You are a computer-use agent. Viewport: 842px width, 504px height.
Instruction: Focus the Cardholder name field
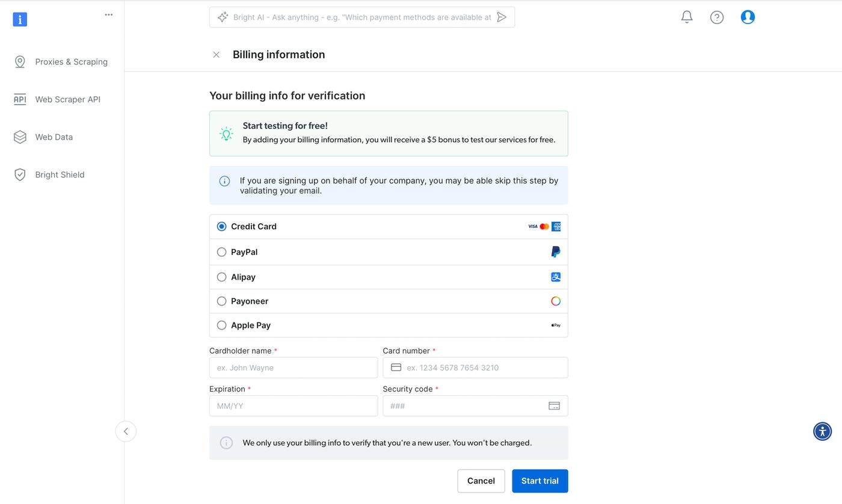293,367
